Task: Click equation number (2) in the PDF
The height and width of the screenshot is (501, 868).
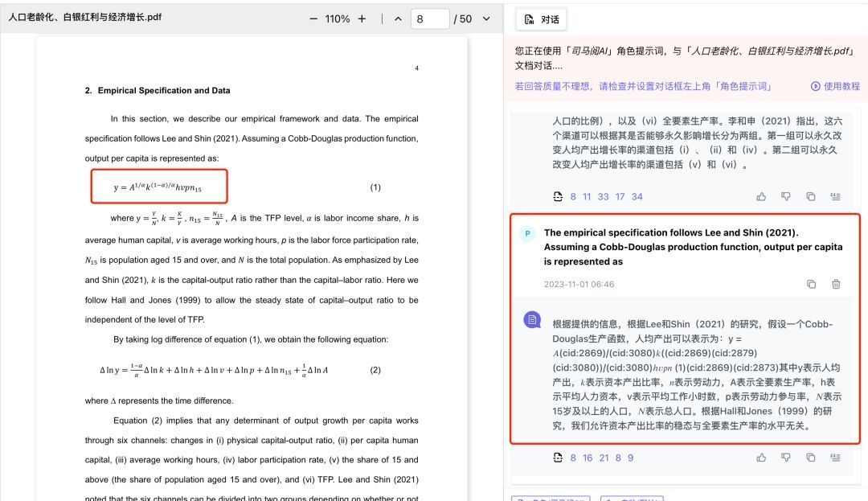Action: point(375,370)
